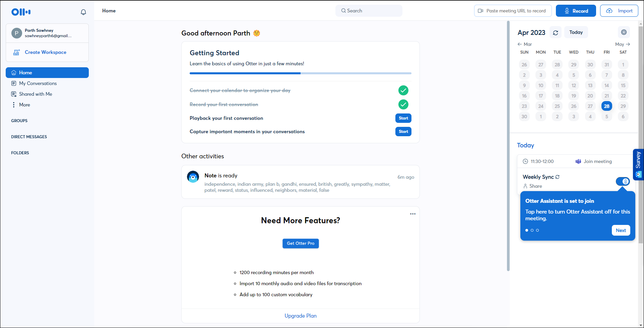Click the magnifier icon in Search

tap(343, 11)
